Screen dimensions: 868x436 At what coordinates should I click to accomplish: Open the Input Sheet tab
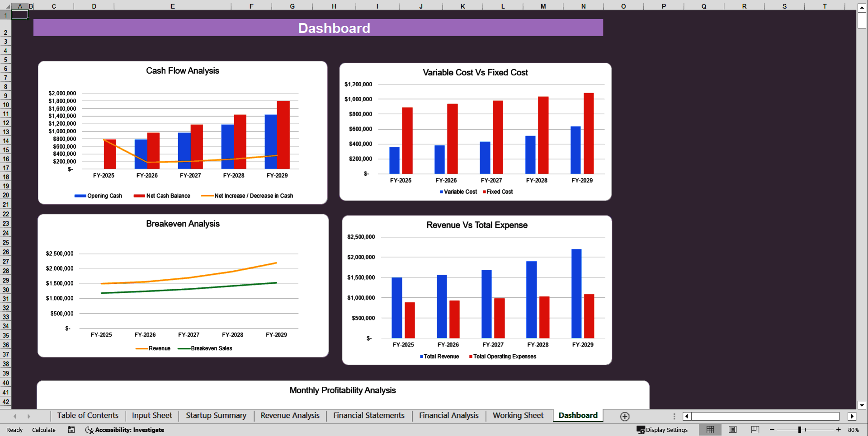point(151,416)
